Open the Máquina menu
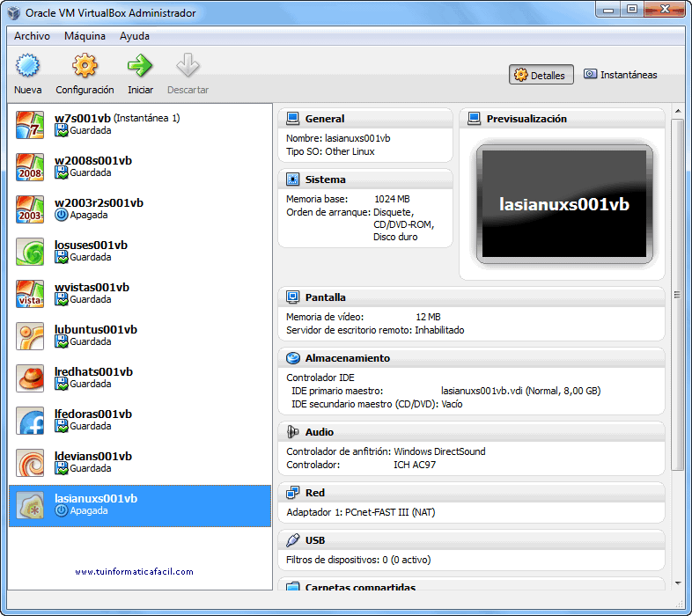This screenshot has height=616, width=692. (x=85, y=36)
